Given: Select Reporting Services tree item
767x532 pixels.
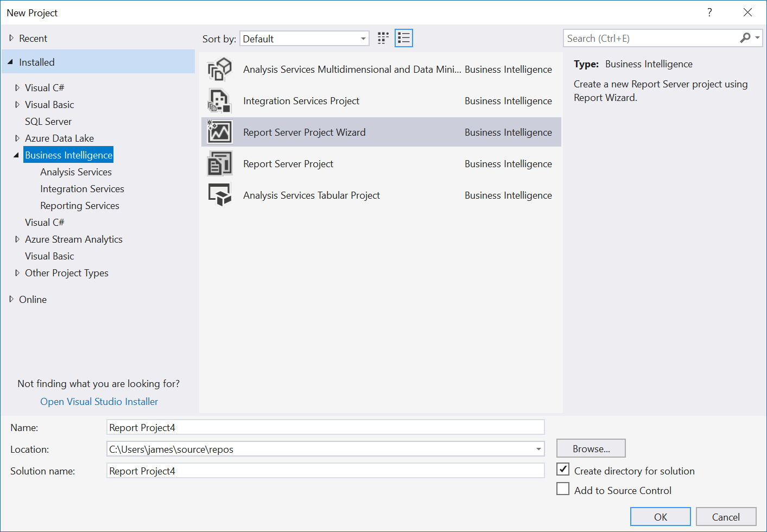Looking at the screenshot, I should pos(80,206).
